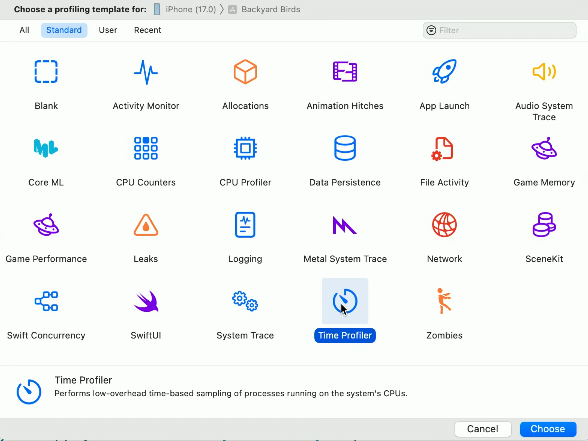Click the filter icon in the search field

point(431,30)
